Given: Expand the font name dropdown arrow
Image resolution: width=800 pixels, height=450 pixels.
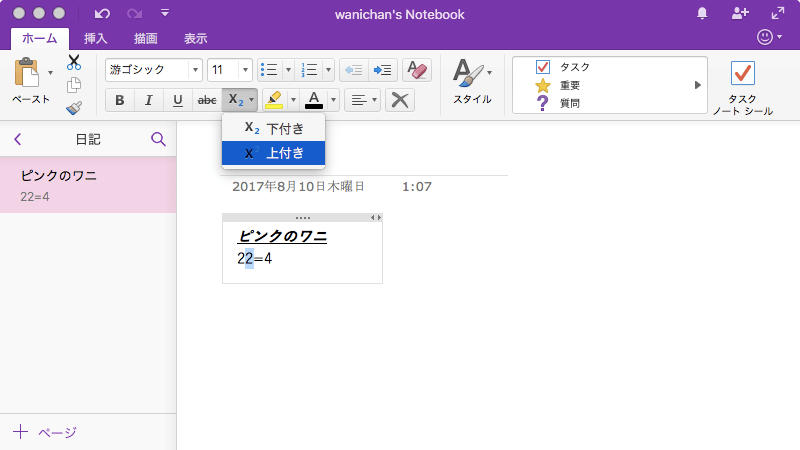Looking at the screenshot, I should tap(195, 70).
